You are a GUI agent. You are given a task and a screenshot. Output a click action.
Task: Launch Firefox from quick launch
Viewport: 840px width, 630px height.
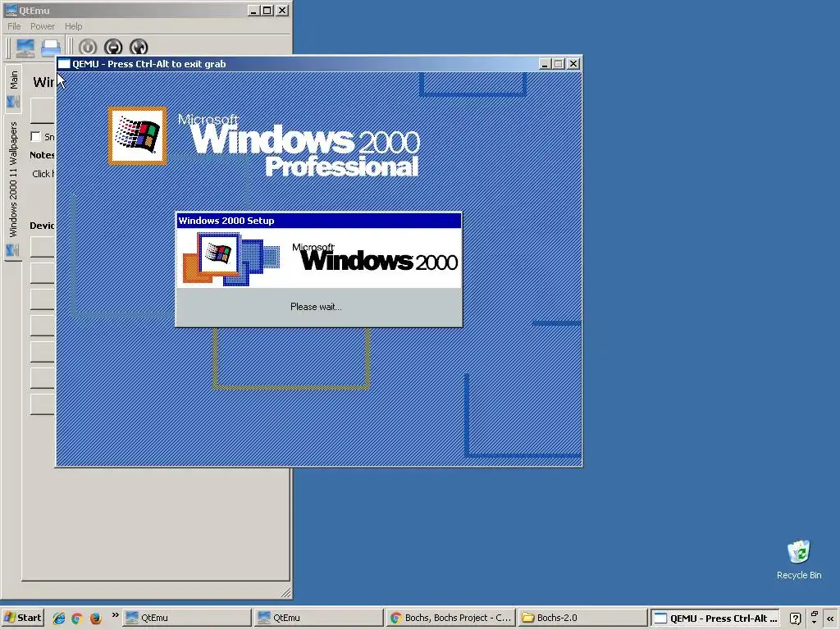click(x=95, y=618)
